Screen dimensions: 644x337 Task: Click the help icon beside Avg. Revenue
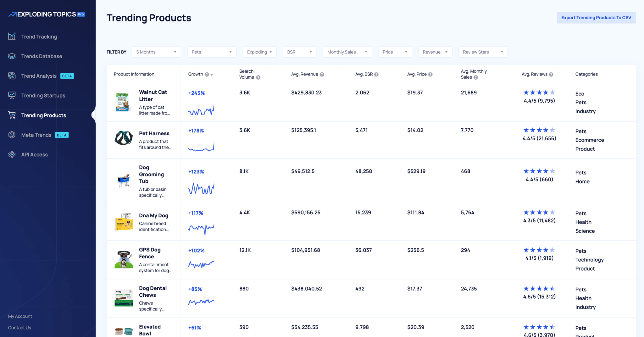coord(322,75)
